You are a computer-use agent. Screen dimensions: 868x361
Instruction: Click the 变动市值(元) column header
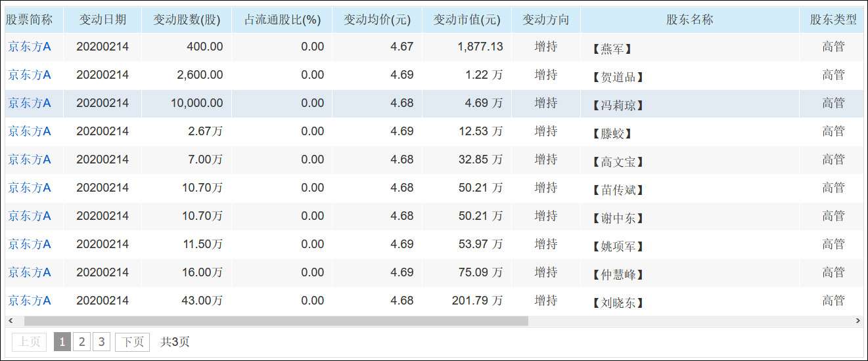click(x=467, y=20)
